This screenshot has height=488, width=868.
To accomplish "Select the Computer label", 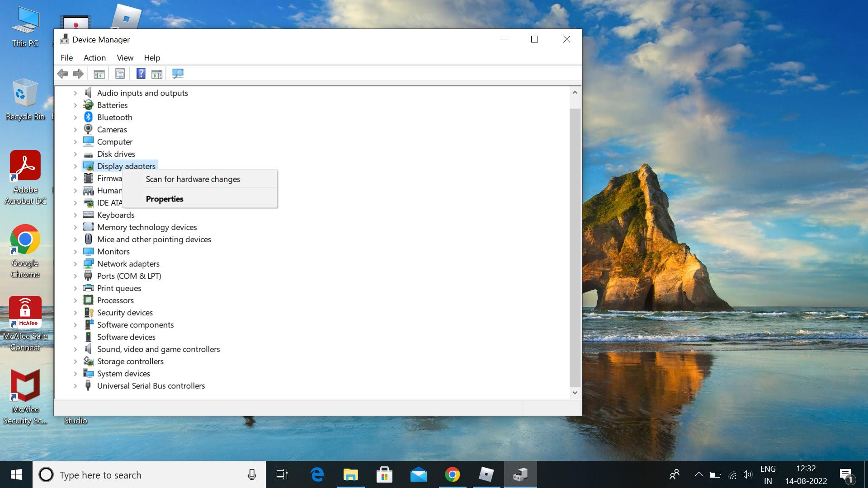I will coord(115,141).
